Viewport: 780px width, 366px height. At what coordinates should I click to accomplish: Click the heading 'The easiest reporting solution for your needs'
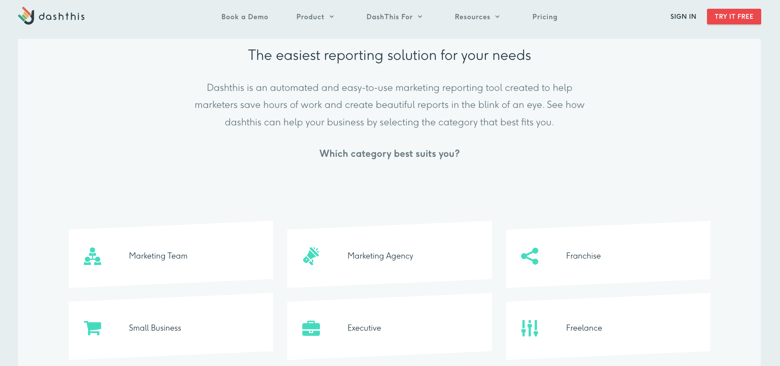390,55
